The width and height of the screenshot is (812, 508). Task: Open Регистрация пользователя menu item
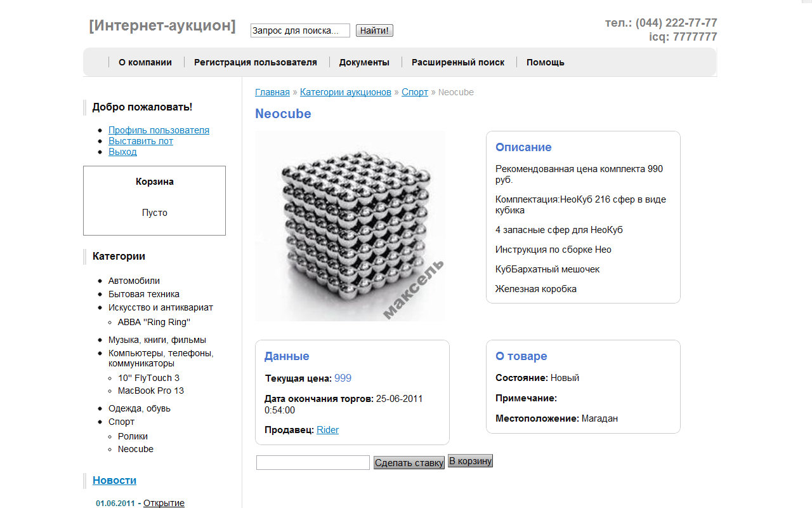(255, 62)
